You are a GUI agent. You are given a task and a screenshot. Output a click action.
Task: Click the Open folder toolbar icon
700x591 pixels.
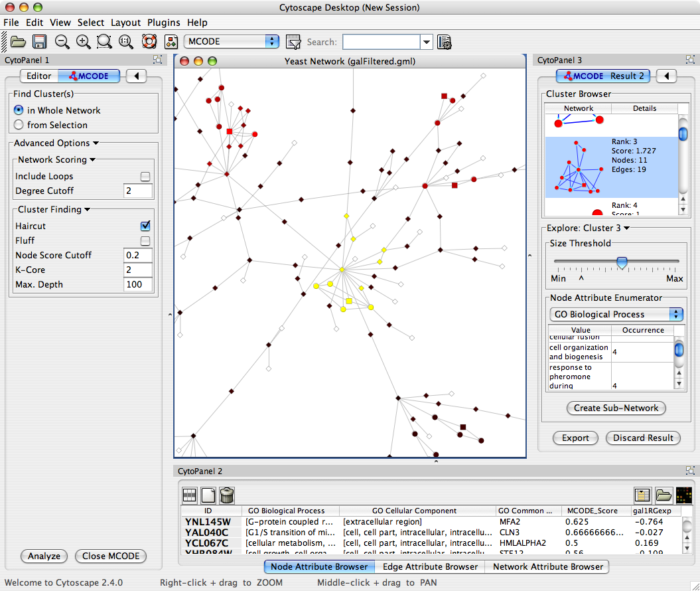tap(18, 42)
